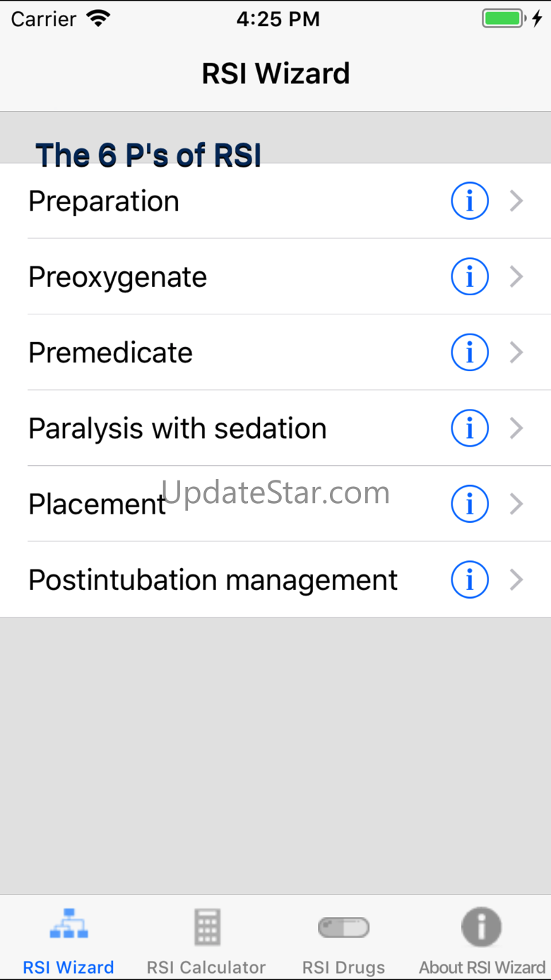Show info for Postintubation management
The height and width of the screenshot is (980, 551).
pyautogui.click(x=470, y=579)
